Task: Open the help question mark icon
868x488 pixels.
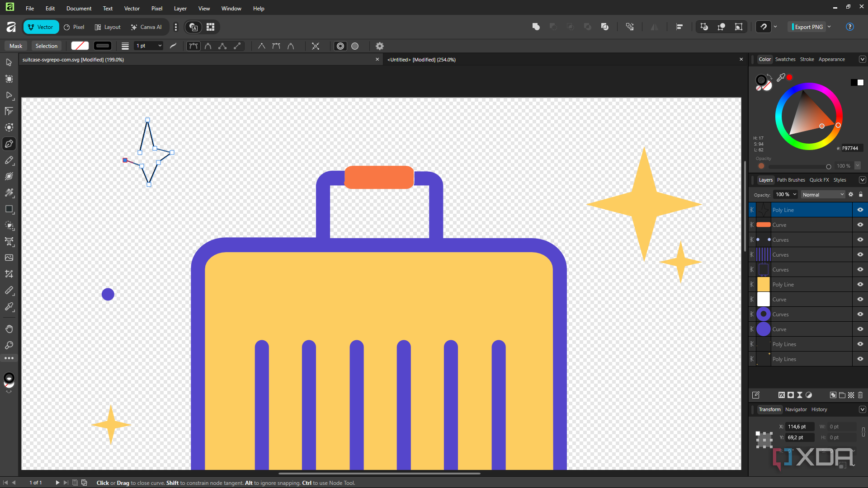Action: tap(850, 27)
